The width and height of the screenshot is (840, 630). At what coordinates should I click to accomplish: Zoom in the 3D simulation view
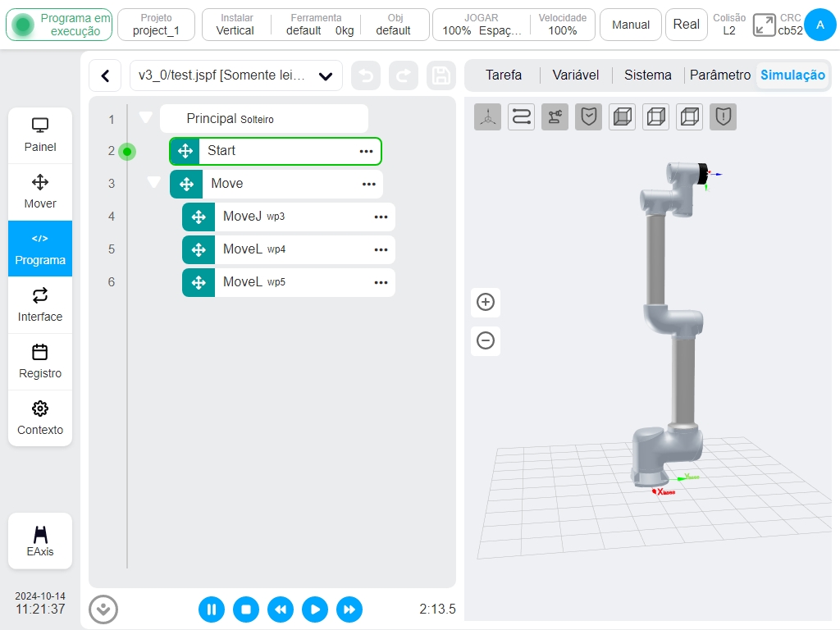click(x=486, y=302)
